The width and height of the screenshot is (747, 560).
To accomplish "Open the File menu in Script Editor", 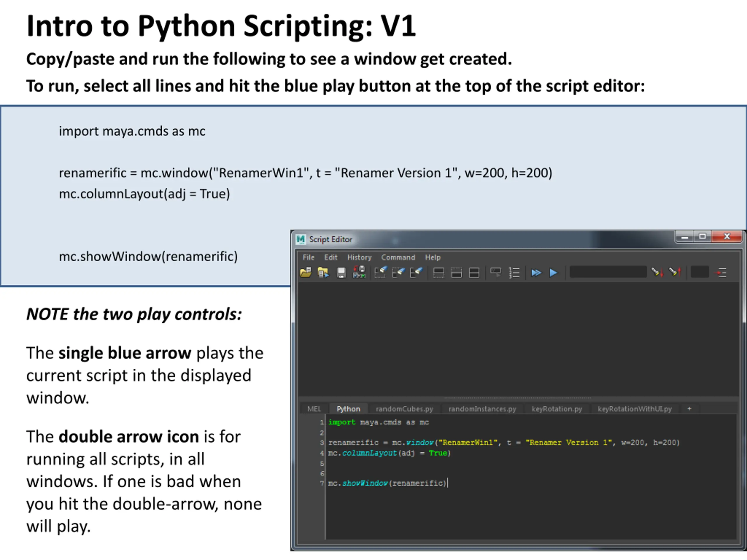I will click(x=308, y=257).
